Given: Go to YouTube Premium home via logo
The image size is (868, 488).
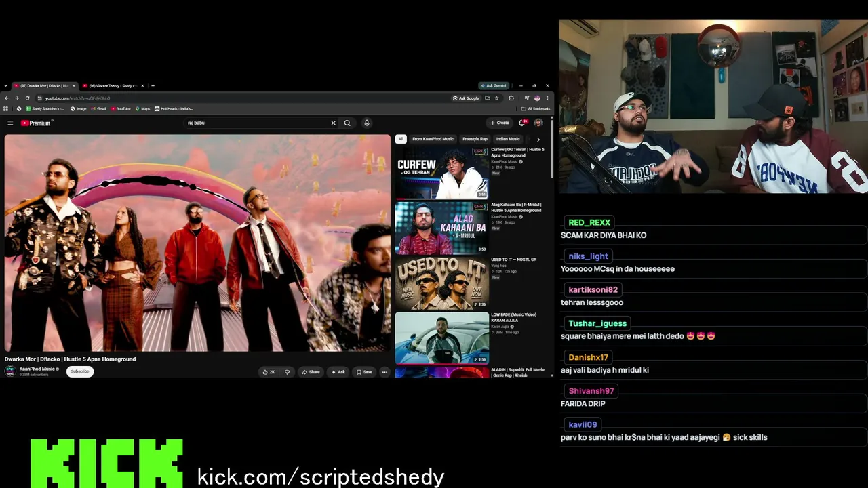Looking at the screenshot, I should (37, 123).
